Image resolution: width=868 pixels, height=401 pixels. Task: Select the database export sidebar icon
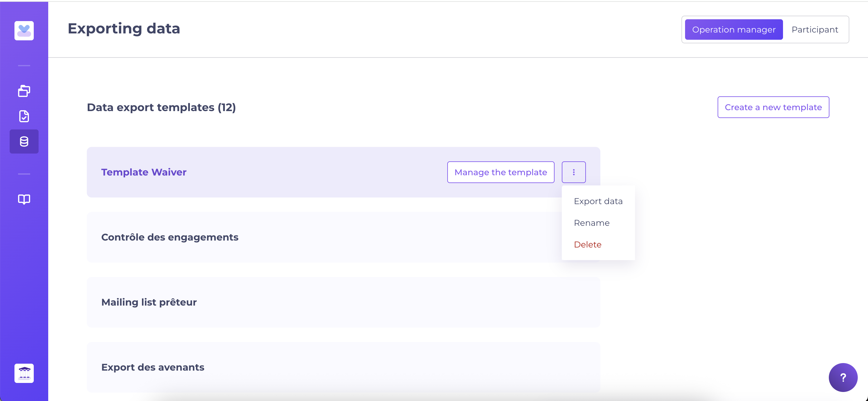click(x=24, y=141)
